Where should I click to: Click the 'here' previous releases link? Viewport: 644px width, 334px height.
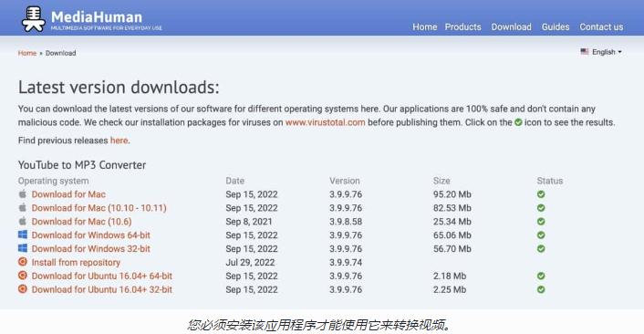click(119, 141)
